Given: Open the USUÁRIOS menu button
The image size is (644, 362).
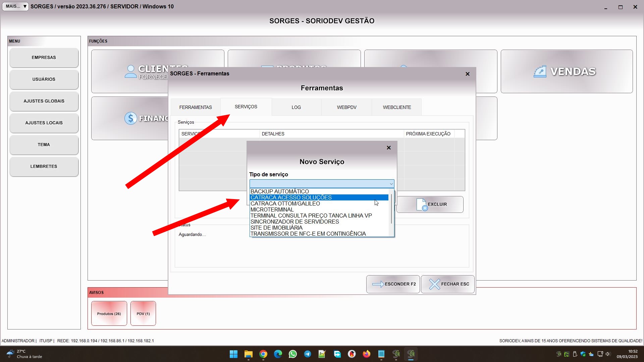Looking at the screenshot, I should pyautogui.click(x=44, y=79).
